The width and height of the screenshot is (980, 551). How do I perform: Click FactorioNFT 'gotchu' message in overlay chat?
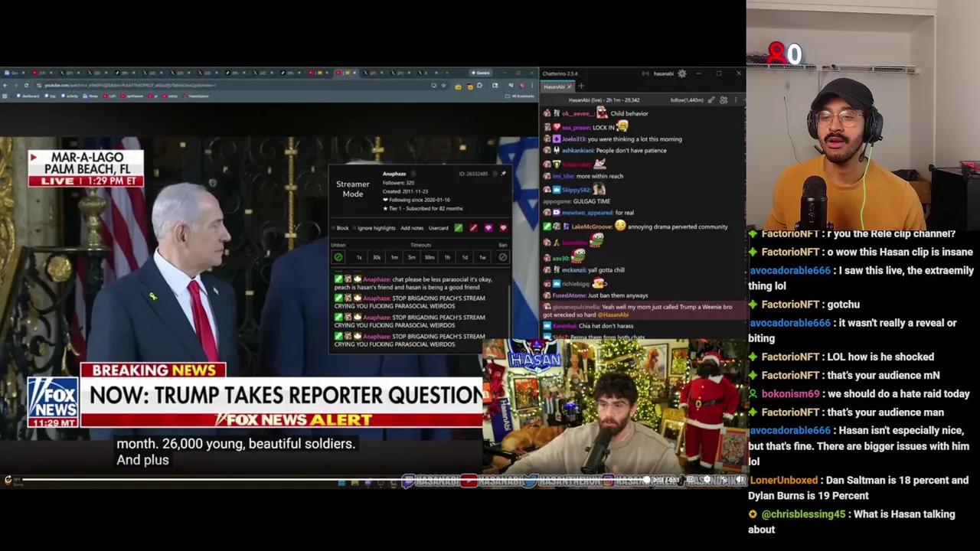[805, 305]
